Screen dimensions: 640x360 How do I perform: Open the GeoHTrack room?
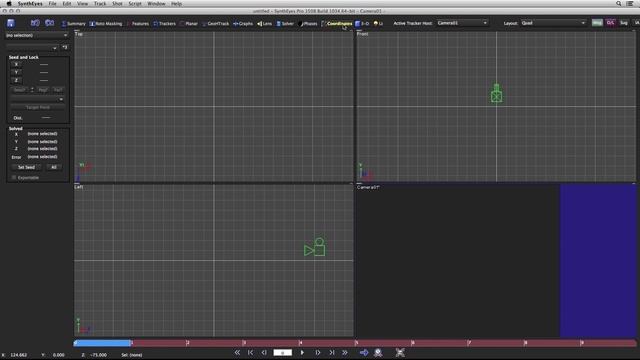click(x=216, y=24)
